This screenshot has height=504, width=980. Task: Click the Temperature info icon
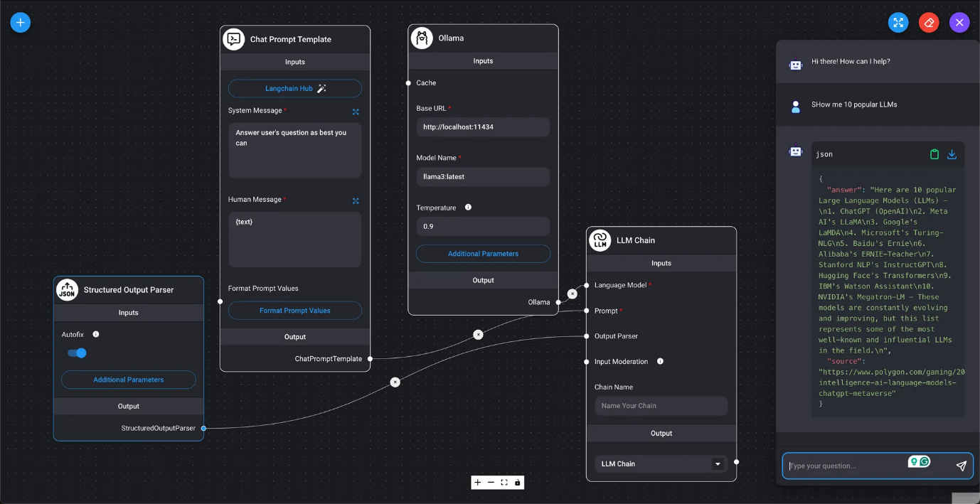tap(468, 208)
